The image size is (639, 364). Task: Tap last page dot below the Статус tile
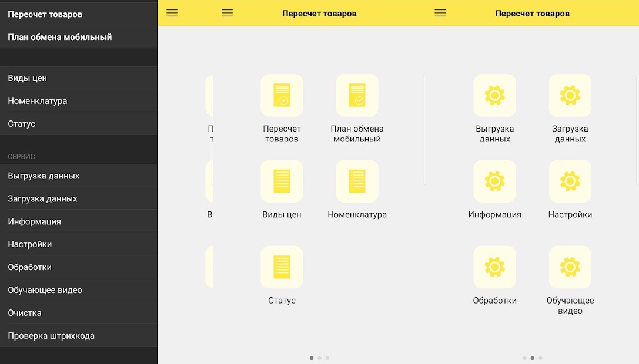click(x=327, y=358)
